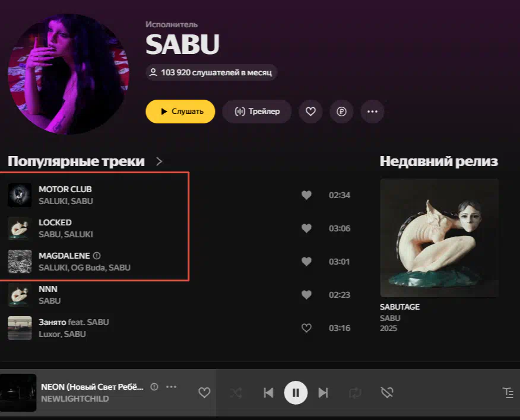Open the three-dots artist options menu
520x420 pixels.
(x=372, y=112)
